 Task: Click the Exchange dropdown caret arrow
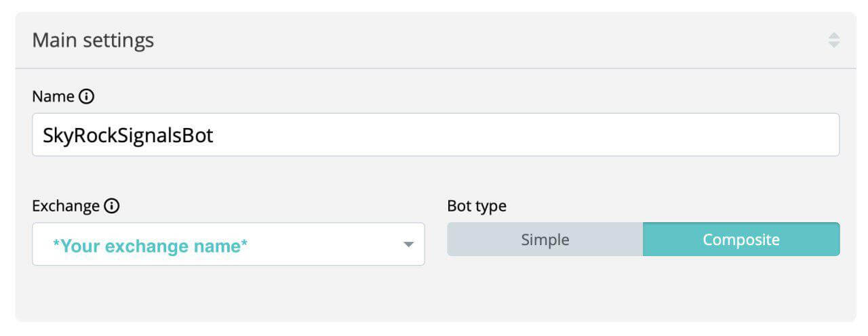[408, 244]
